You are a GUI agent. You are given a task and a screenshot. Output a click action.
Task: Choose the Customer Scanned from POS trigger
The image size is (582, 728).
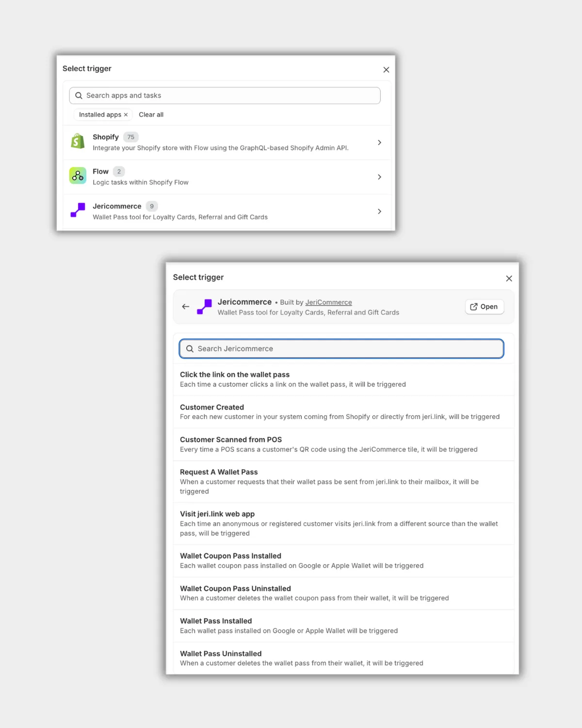point(231,440)
